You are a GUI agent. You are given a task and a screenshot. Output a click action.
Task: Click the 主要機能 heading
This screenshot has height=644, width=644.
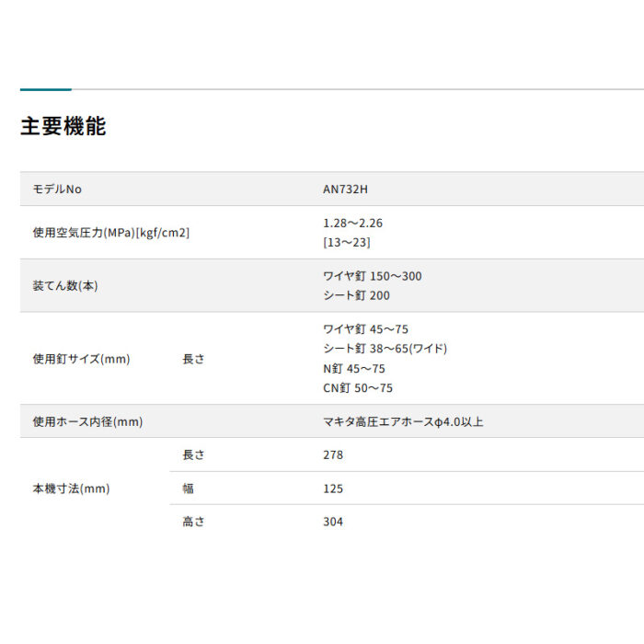[x=63, y=127]
